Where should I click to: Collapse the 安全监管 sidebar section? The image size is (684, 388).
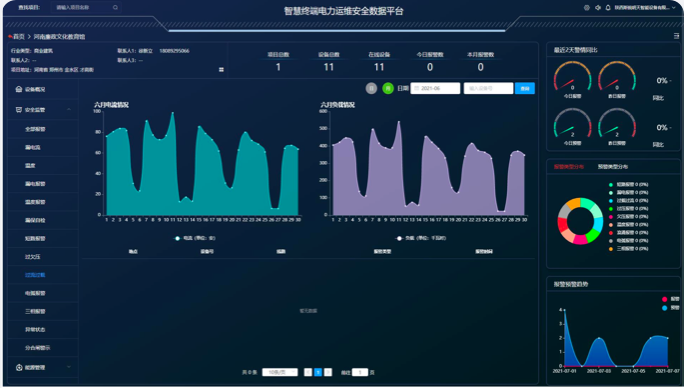43,110
